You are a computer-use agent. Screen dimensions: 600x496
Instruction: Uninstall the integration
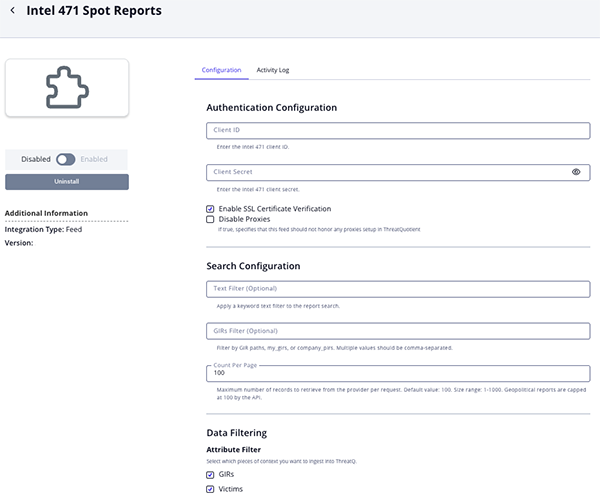tap(67, 182)
